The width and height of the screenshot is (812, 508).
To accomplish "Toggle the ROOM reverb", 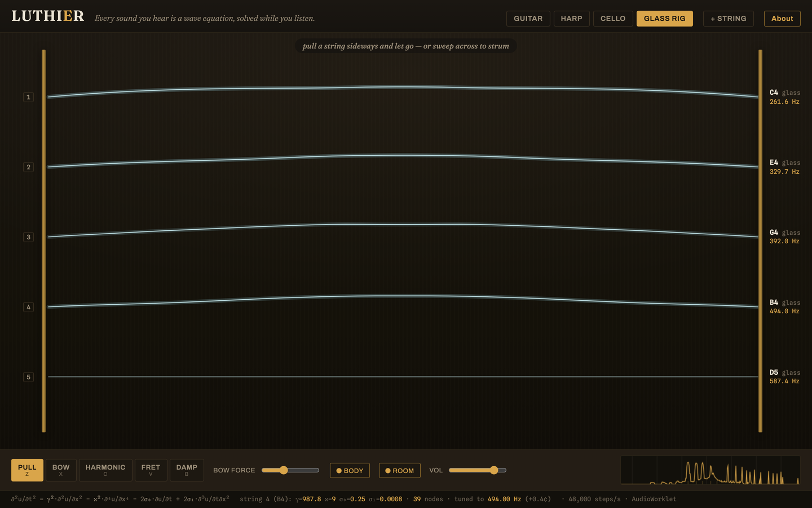I will 399,471.
